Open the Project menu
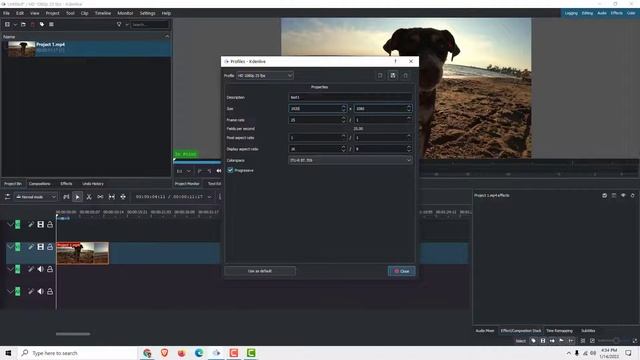Viewport: 640px width, 360px height. click(x=52, y=13)
